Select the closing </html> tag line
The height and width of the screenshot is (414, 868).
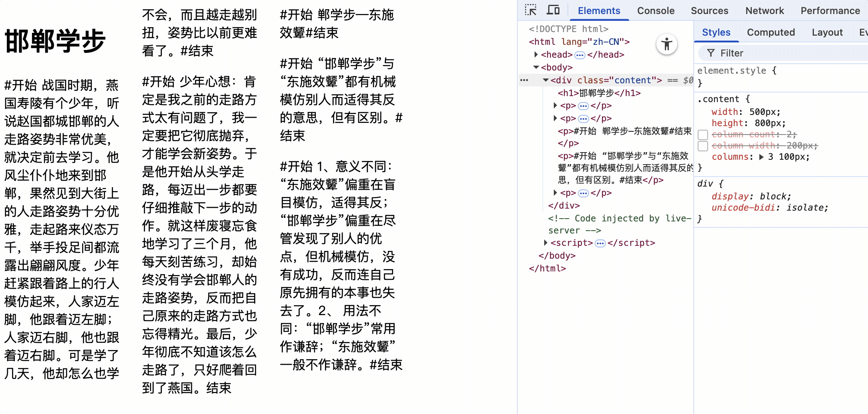pyautogui.click(x=547, y=268)
